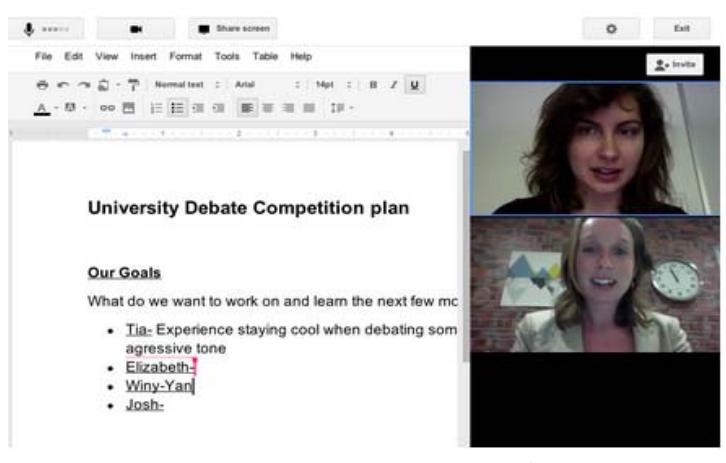The height and width of the screenshot is (463, 726).
Task: Justify the text
Action: [x=309, y=108]
